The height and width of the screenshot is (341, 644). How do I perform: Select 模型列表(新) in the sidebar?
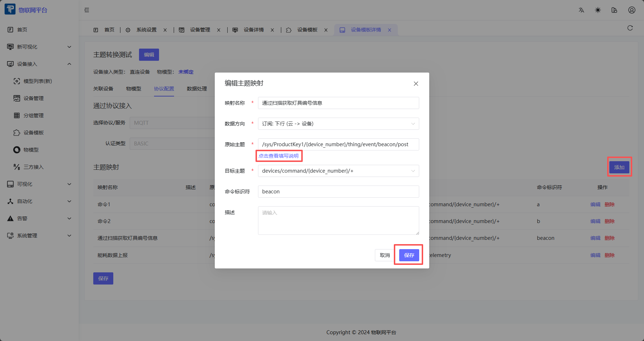(36, 81)
